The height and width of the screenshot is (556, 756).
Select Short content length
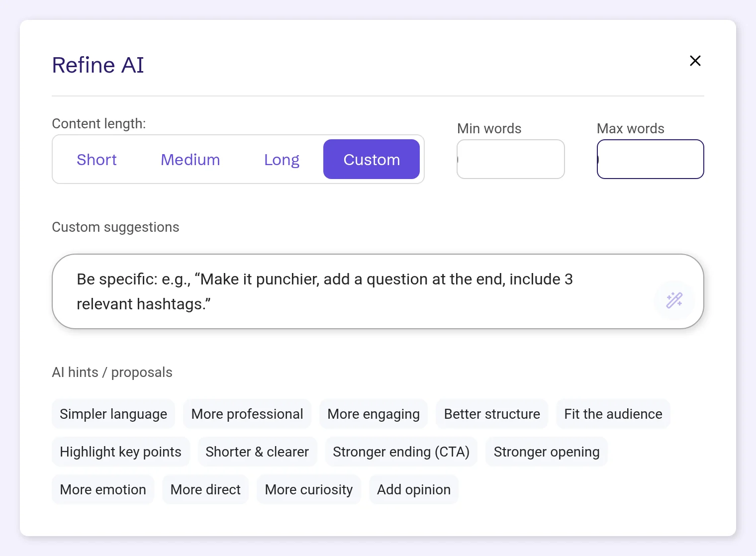tap(96, 160)
